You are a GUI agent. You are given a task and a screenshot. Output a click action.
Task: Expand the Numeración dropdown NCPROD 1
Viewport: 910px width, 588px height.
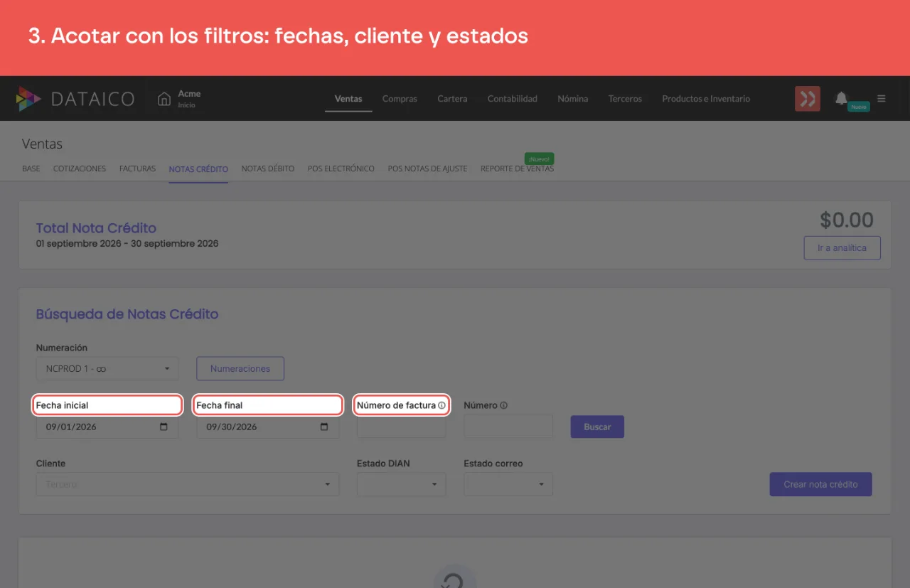pyautogui.click(x=107, y=369)
